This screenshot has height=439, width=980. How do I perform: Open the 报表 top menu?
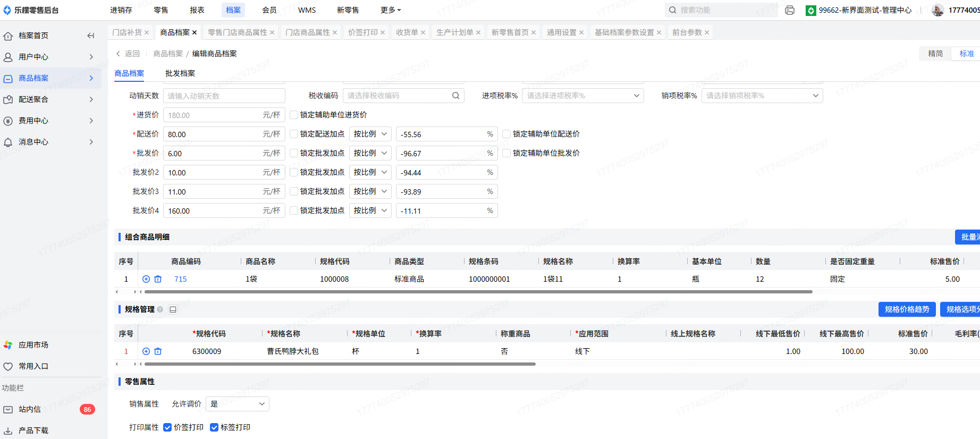click(197, 10)
